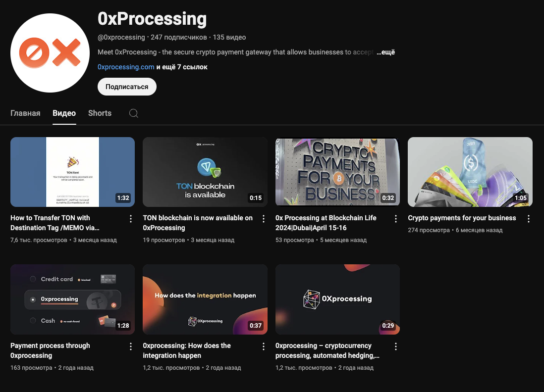The height and width of the screenshot is (392, 544).
Task: Click the "247 подписчиков" subscriber count
Action: [179, 37]
